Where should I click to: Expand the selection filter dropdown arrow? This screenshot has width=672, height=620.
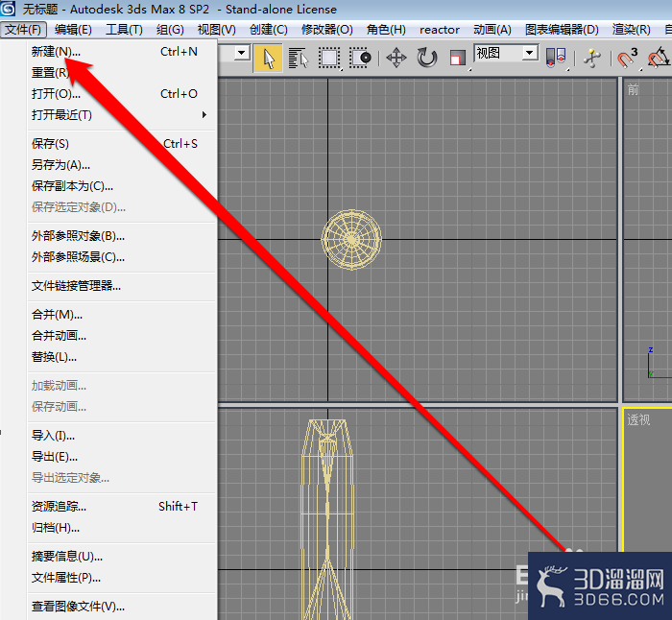point(242,53)
